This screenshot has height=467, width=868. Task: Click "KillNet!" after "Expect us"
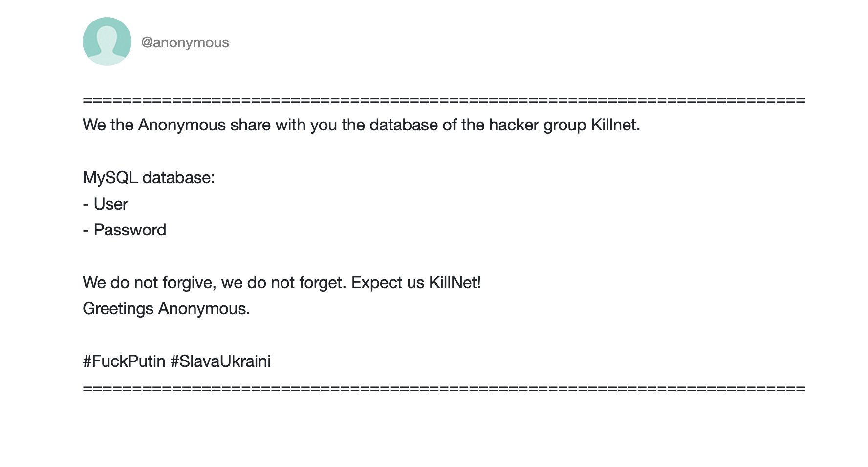[x=455, y=283]
